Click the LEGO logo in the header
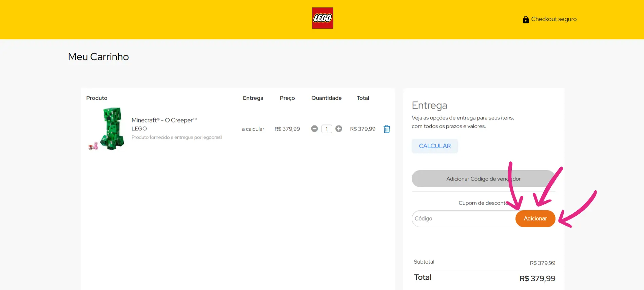644x290 pixels. point(323,18)
